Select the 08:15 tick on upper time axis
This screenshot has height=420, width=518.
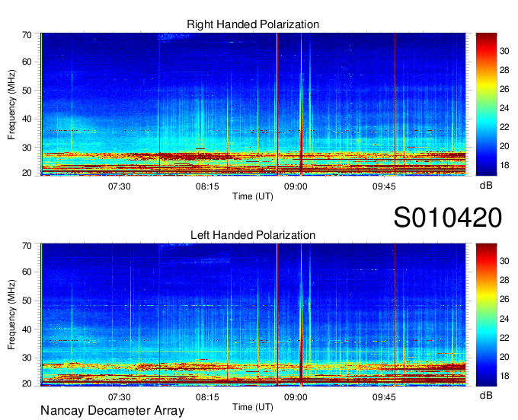tap(207, 186)
